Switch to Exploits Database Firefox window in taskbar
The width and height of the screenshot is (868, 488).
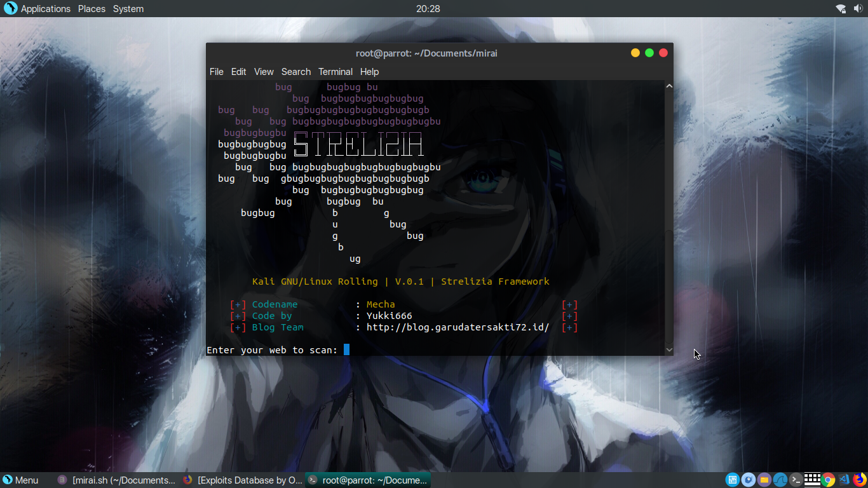tap(242, 480)
